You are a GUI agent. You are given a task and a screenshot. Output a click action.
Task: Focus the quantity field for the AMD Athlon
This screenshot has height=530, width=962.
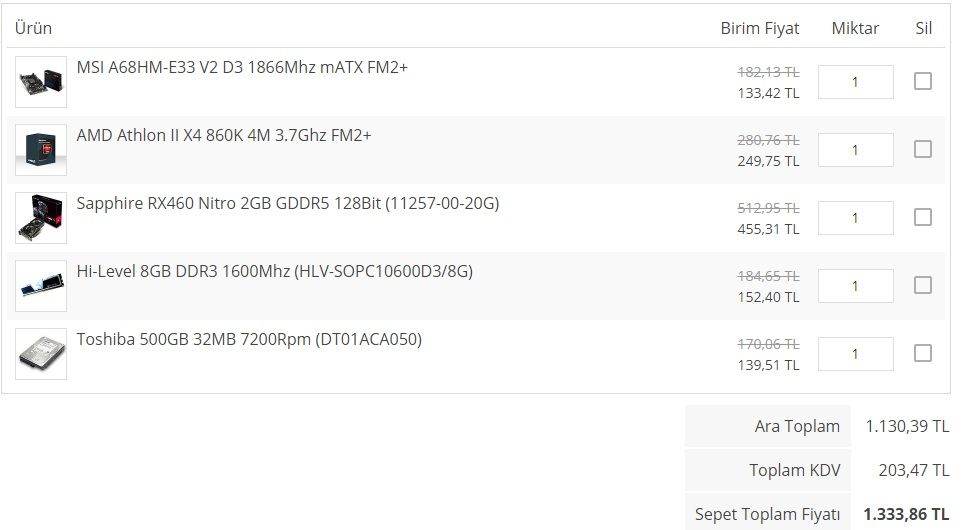click(856, 150)
